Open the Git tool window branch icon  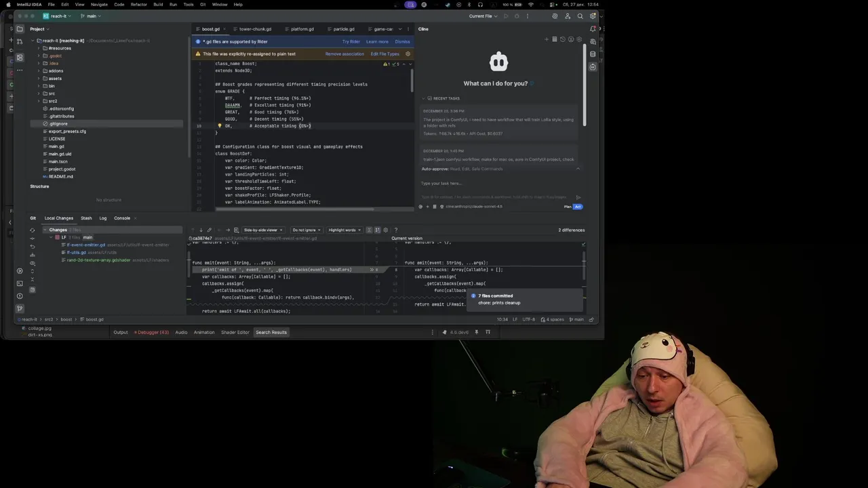[x=20, y=308]
